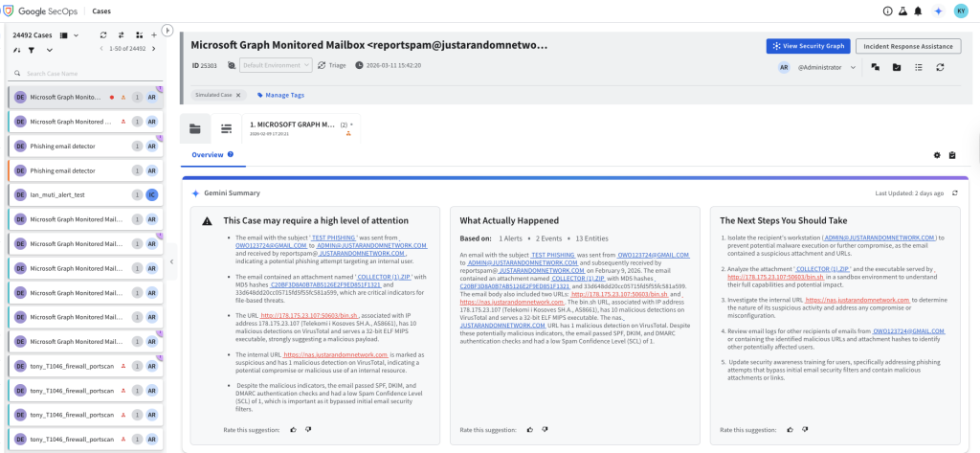Open the Default Environment dropdown
This screenshot has width=980, height=453.
click(276, 65)
